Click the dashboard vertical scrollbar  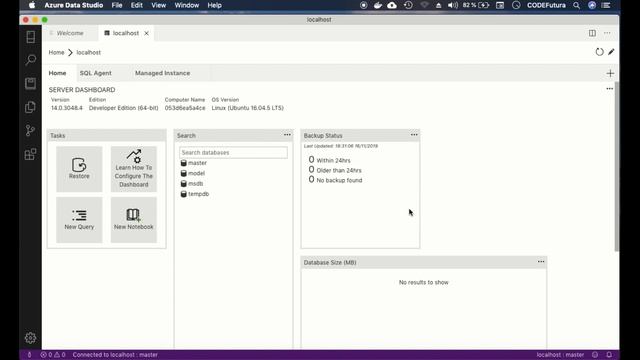click(x=617, y=166)
